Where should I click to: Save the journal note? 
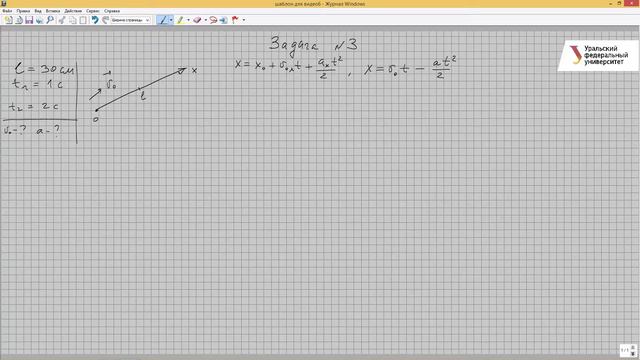pyautogui.click(x=29, y=20)
